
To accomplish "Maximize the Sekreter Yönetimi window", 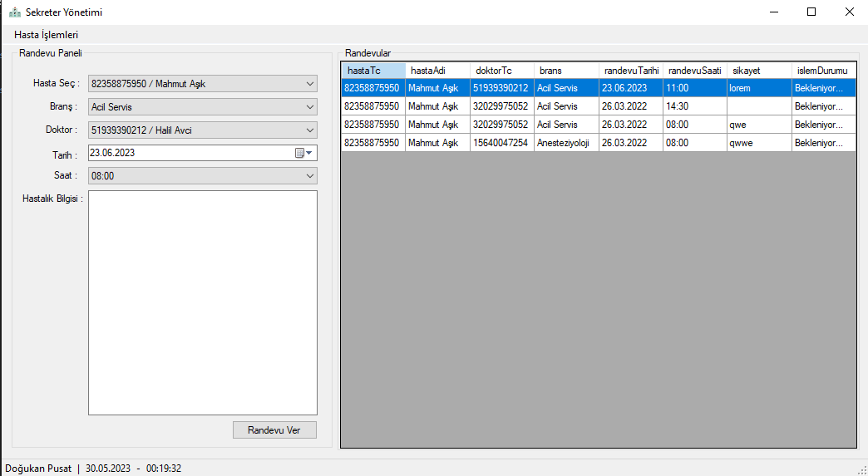I will point(811,12).
